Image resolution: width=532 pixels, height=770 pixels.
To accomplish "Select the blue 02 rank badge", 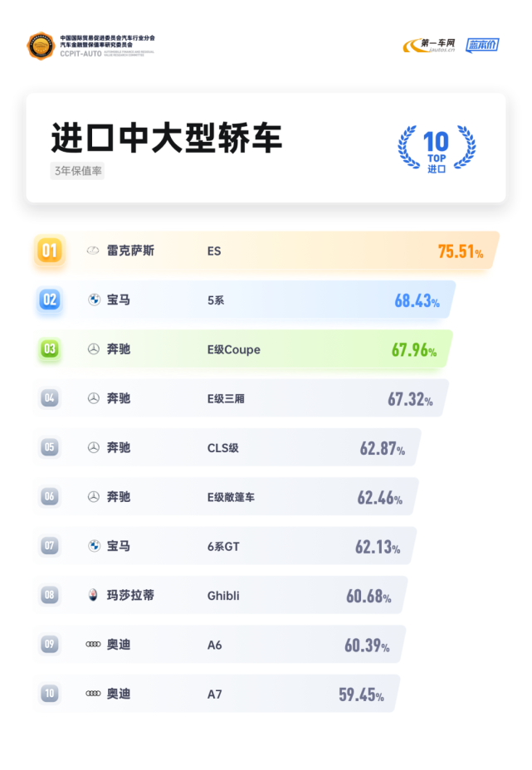I will tap(50, 300).
